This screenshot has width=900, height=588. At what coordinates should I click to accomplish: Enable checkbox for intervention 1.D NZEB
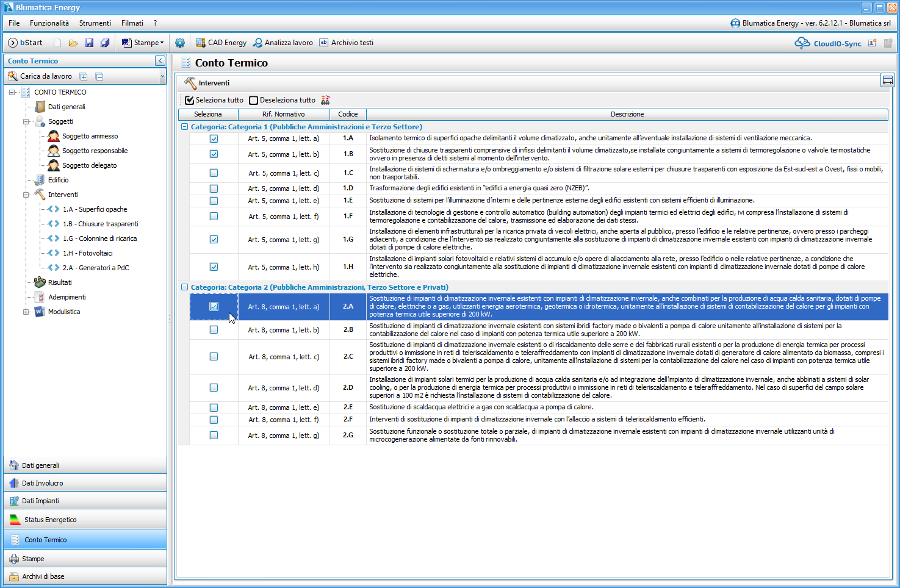tap(214, 188)
